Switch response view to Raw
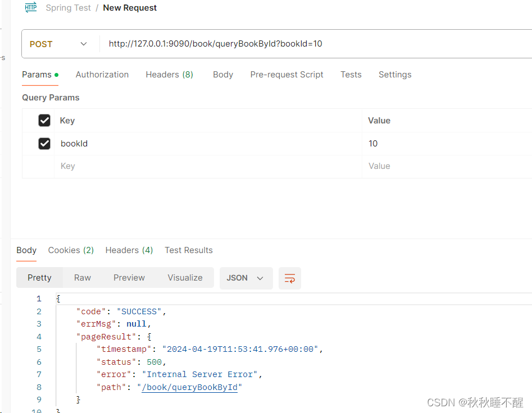The width and height of the screenshot is (532, 413). 83,278
